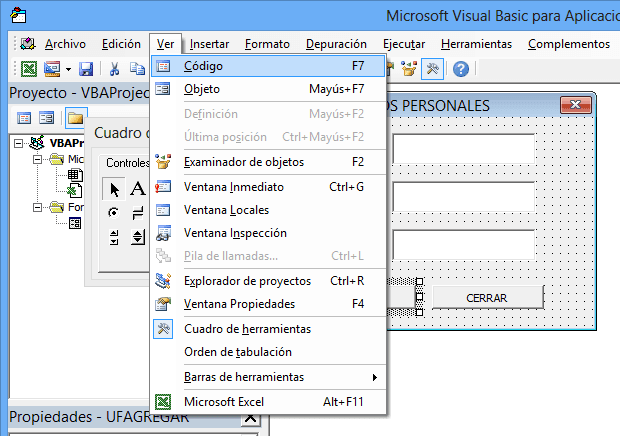Image resolution: width=620 pixels, height=436 pixels.
Task: Select the VBAProject root icon
Action: (37, 143)
